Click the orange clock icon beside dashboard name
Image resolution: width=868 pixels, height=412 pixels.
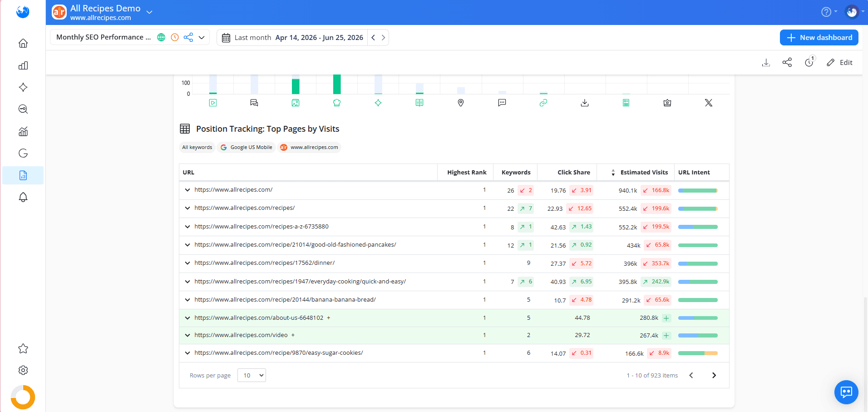(175, 37)
